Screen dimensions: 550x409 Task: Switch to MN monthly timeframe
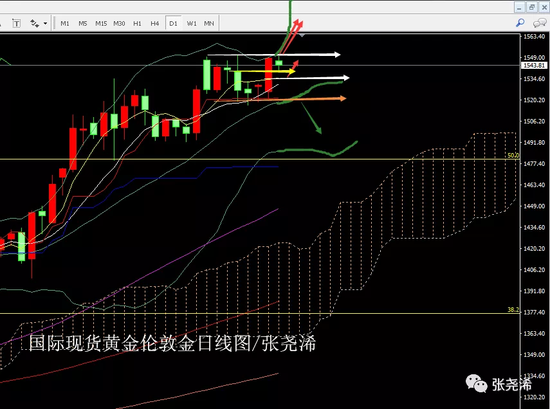click(x=209, y=24)
